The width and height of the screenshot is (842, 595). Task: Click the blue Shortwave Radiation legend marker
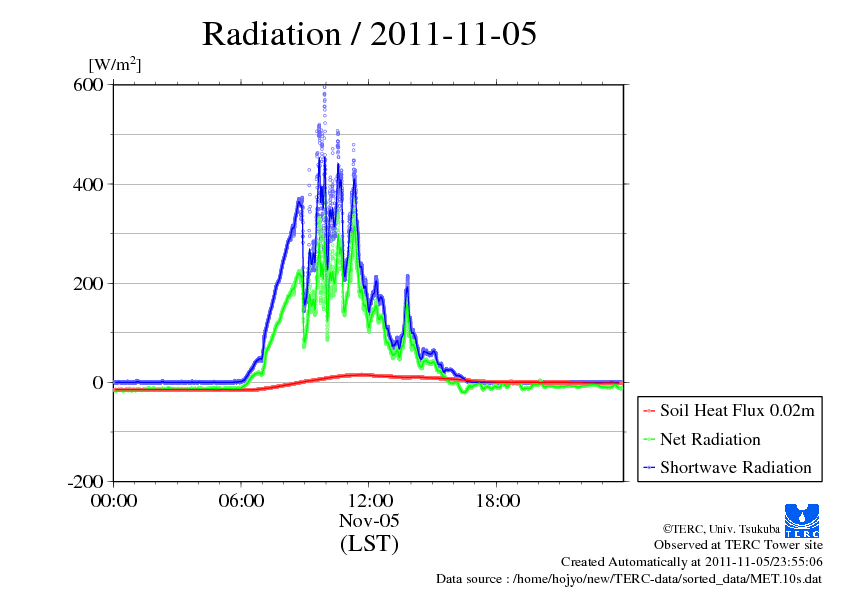point(649,468)
